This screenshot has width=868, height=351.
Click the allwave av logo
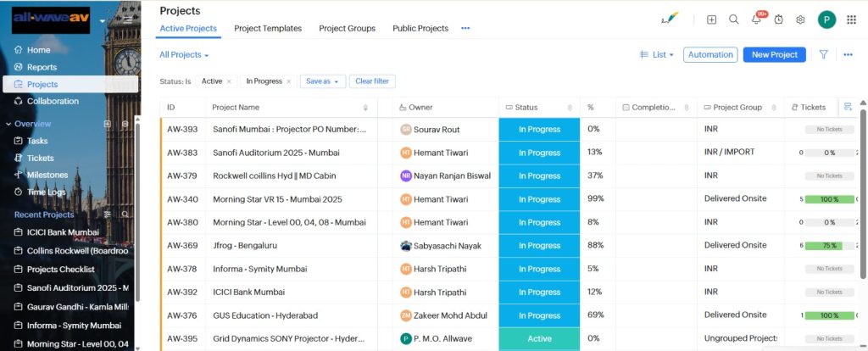coord(50,20)
